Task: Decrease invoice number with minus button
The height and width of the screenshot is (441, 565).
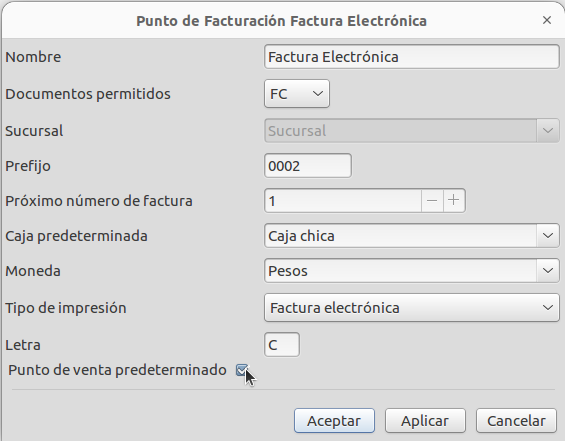Action: (x=432, y=201)
